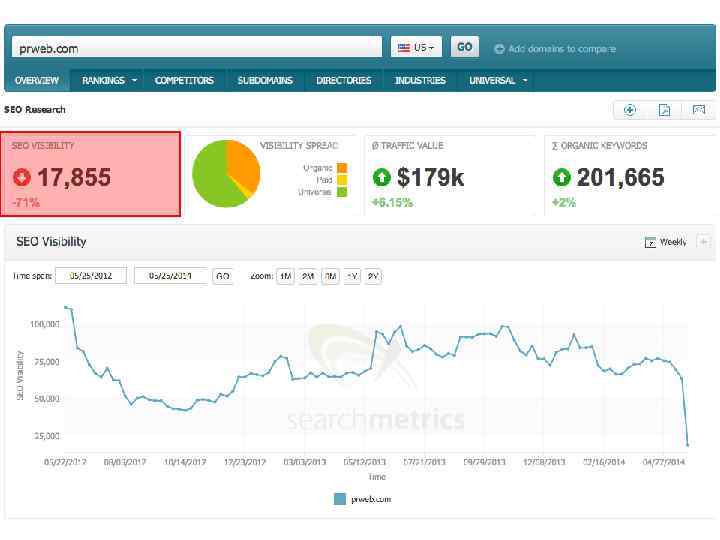This screenshot has width=720, height=540.
Task: Set chart zoom to 2Y
Action: pyautogui.click(x=373, y=276)
